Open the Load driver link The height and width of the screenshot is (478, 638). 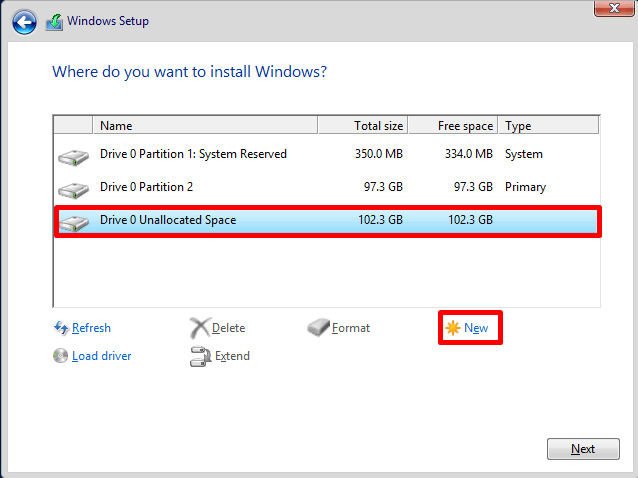(101, 356)
